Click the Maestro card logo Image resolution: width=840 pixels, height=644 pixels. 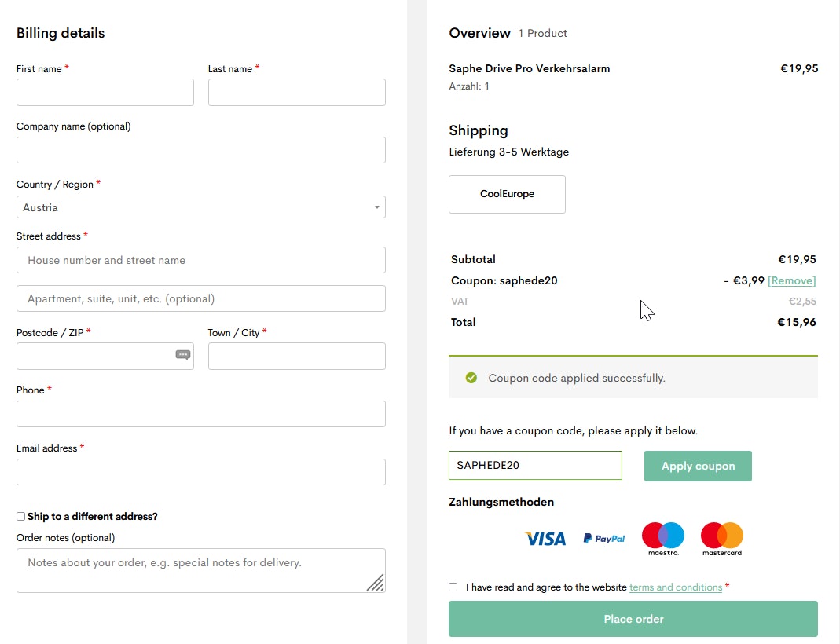pos(663,537)
